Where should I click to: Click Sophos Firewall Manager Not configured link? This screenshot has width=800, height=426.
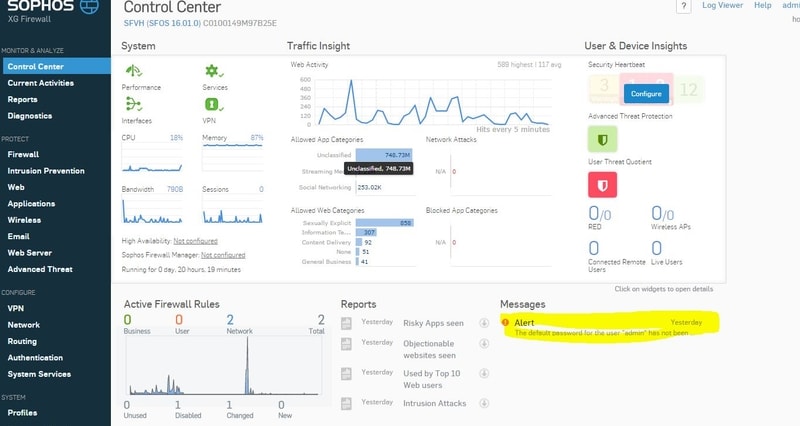[x=223, y=255]
